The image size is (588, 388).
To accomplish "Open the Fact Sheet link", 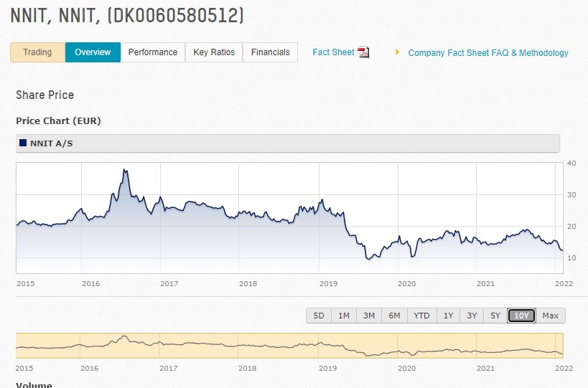I will click(333, 52).
